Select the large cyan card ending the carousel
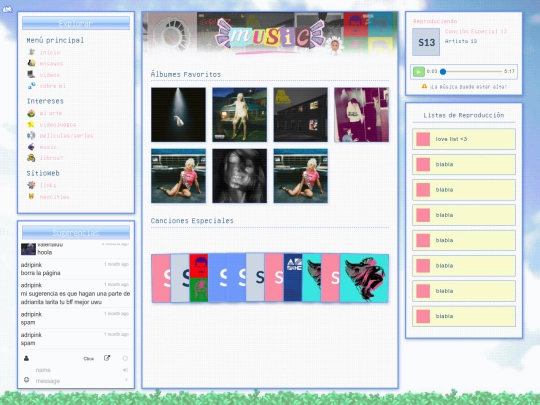The height and width of the screenshot is (405, 540). pos(364,278)
